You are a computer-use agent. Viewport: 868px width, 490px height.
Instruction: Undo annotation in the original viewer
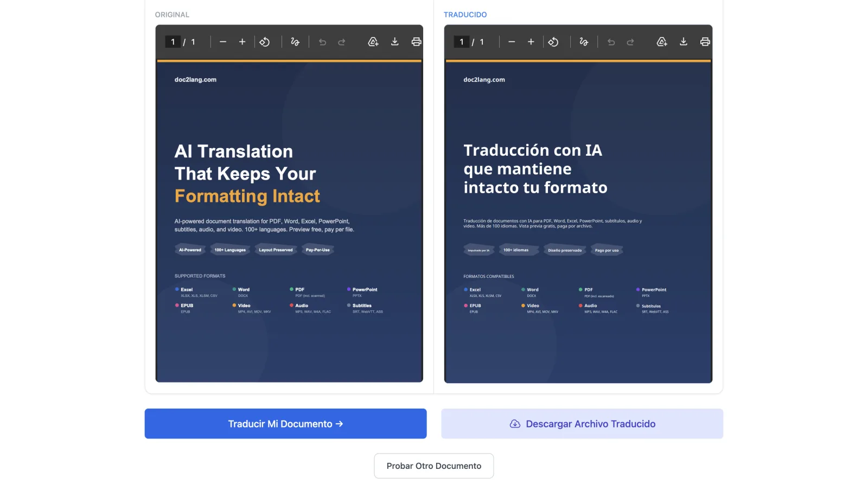pos(323,42)
